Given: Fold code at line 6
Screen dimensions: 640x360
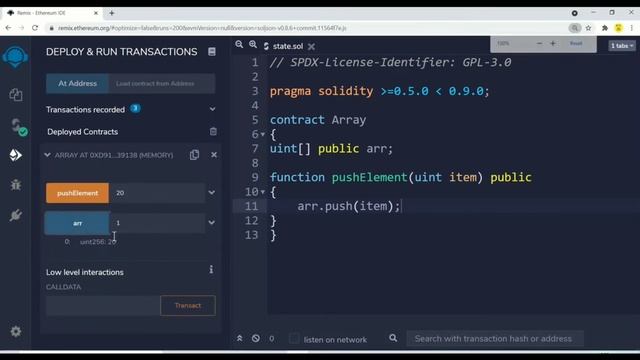Looking at the screenshot, I should pyautogui.click(x=263, y=134).
